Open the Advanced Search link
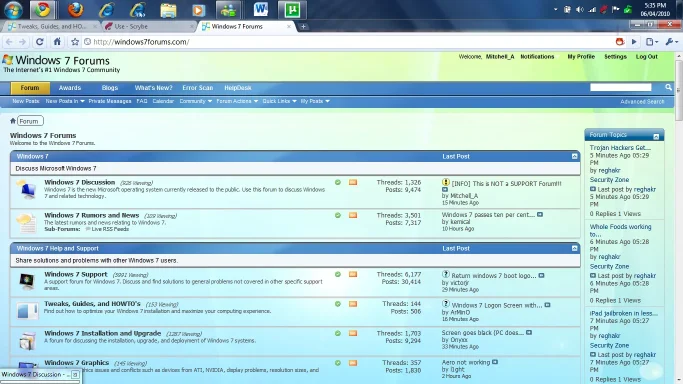The width and height of the screenshot is (683, 384). 642,101
